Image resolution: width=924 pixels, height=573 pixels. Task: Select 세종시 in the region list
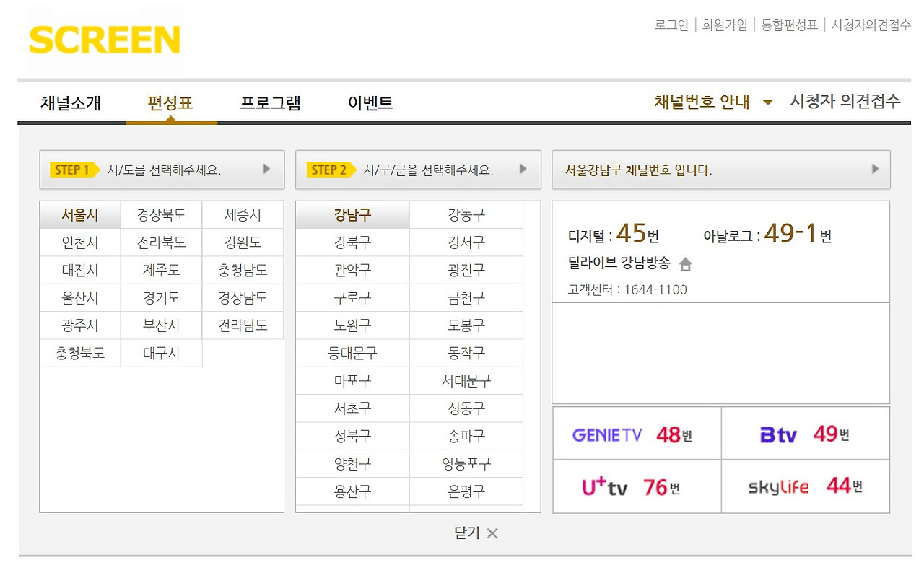click(243, 215)
